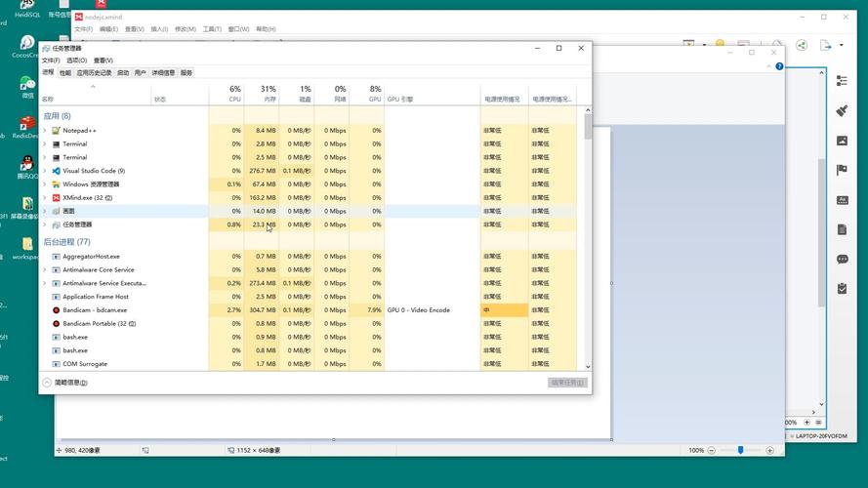The height and width of the screenshot is (488, 868).
Task: Open the workspace folder desktop icon
Action: click(26, 248)
